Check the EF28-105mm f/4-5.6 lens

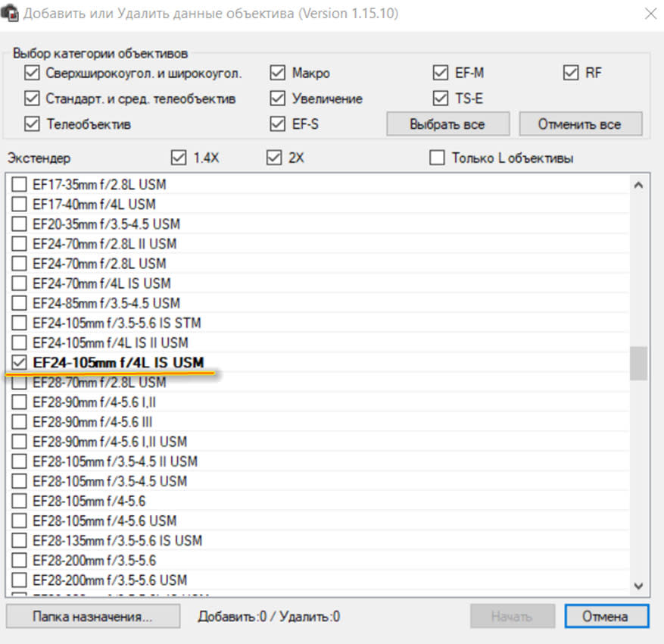[x=19, y=501]
